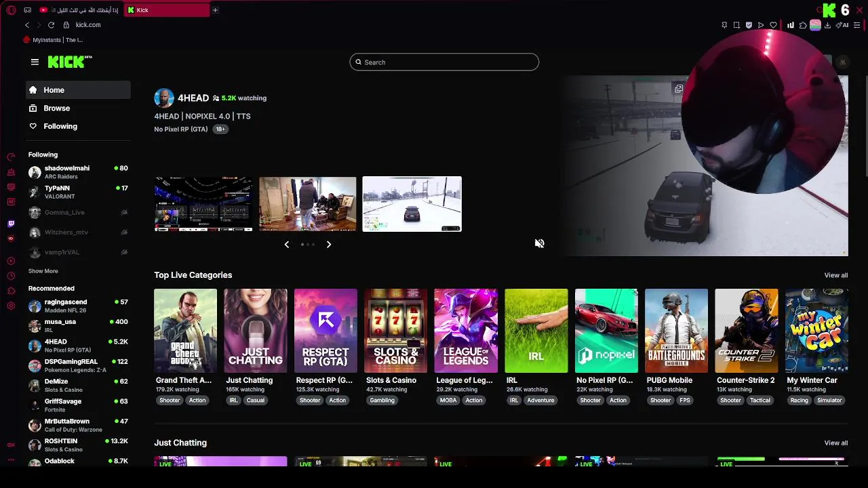
Task: Open the Following page
Action: [79, 126]
